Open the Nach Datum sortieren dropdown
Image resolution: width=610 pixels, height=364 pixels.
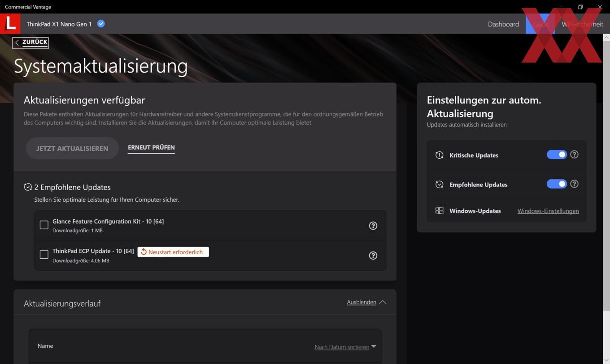click(x=345, y=347)
